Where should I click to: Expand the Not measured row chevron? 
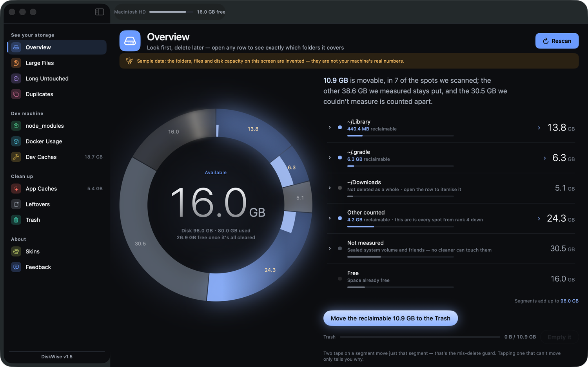330,248
